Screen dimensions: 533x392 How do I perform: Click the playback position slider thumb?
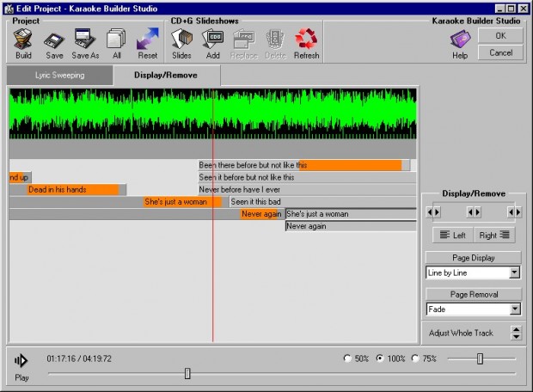click(x=187, y=373)
